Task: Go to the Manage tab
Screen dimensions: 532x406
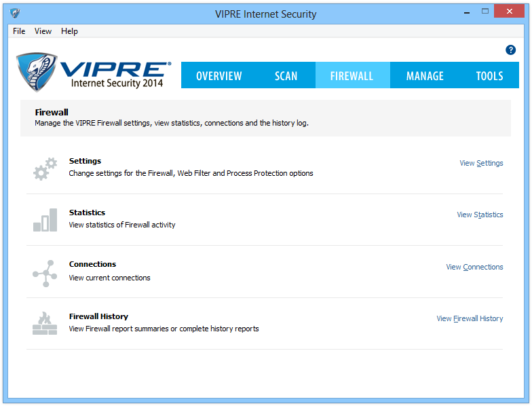Action: tap(425, 76)
